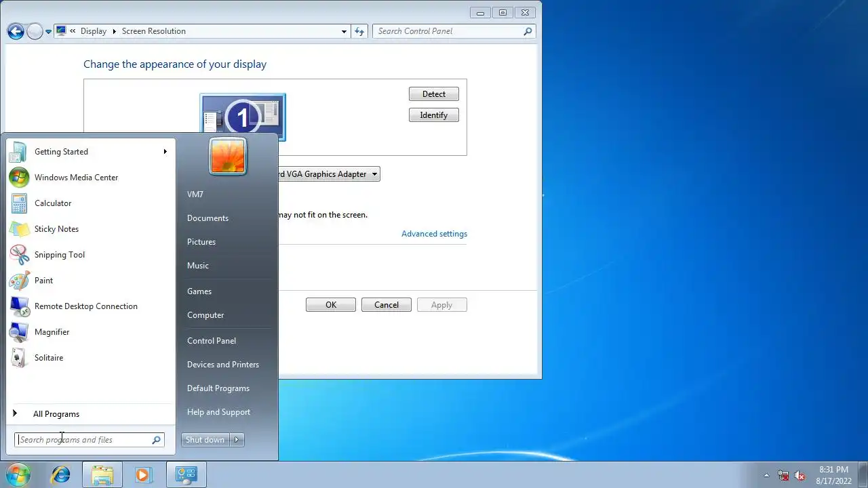Open recent pages dropdown arrow
The image size is (868, 488).
(x=48, y=32)
